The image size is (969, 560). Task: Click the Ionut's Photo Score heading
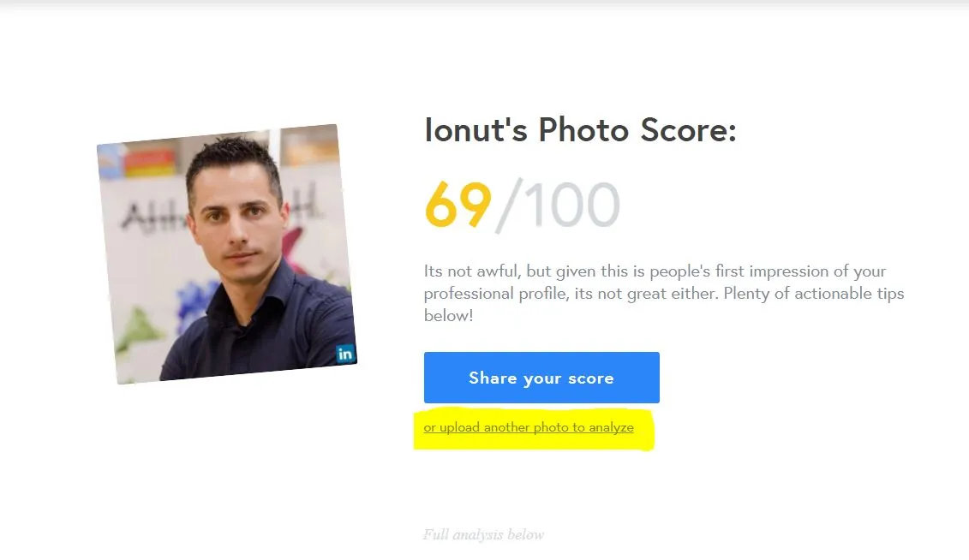coord(580,129)
